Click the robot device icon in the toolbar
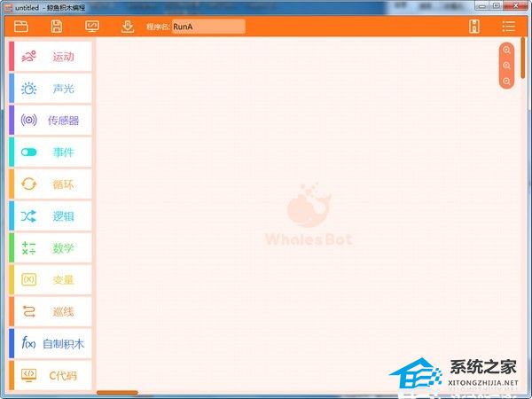The height and width of the screenshot is (399, 532). 474,26
